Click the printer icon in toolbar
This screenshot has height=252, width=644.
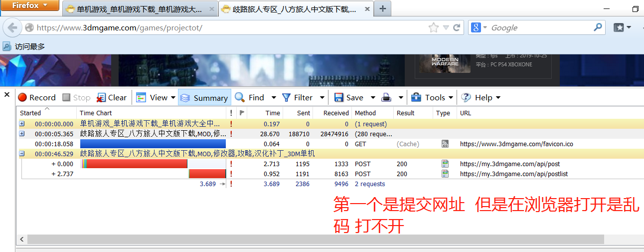[386, 98]
